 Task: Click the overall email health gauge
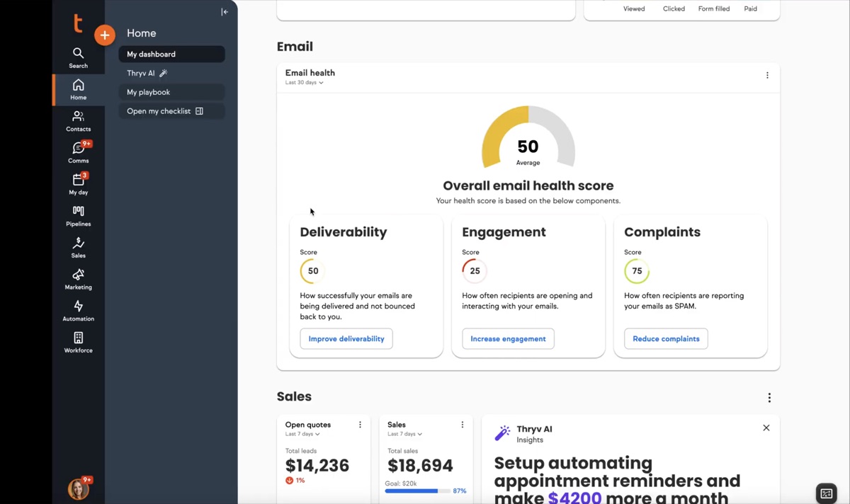tap(528, 138)
